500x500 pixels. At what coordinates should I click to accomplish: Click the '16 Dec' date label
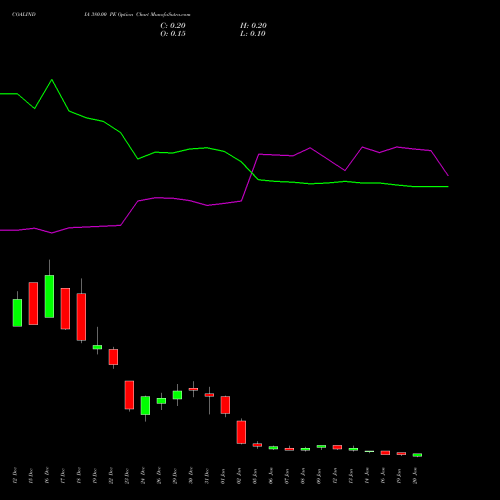pyautogui.click(x=47, y=475)
